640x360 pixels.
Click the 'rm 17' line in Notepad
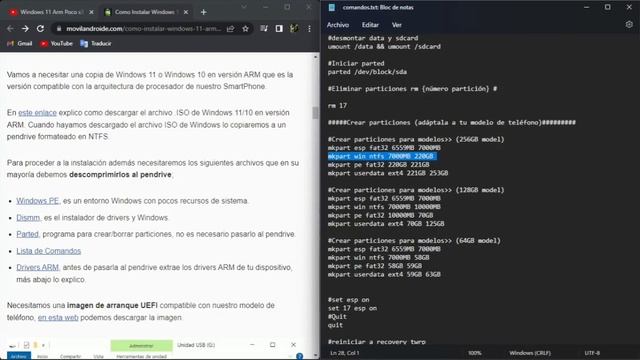click(x=337, y=106)
